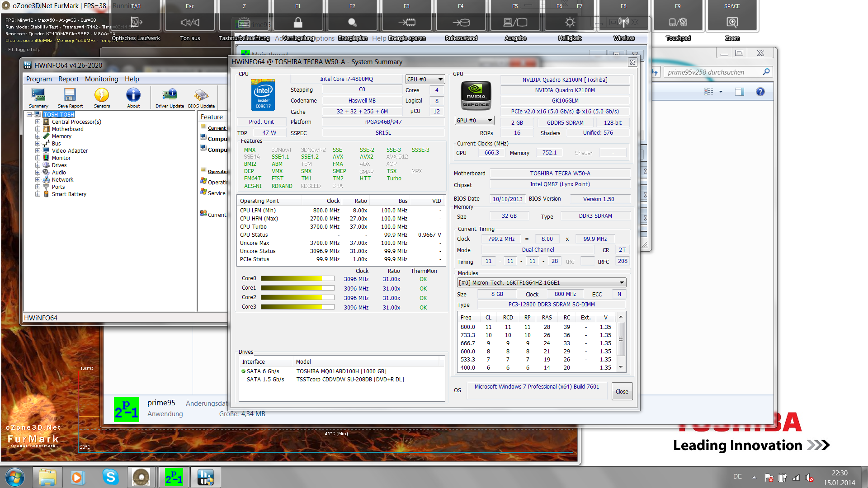Switch to Prime95 taskbar button
868x488 pixels.
click(x=174, y=477)
